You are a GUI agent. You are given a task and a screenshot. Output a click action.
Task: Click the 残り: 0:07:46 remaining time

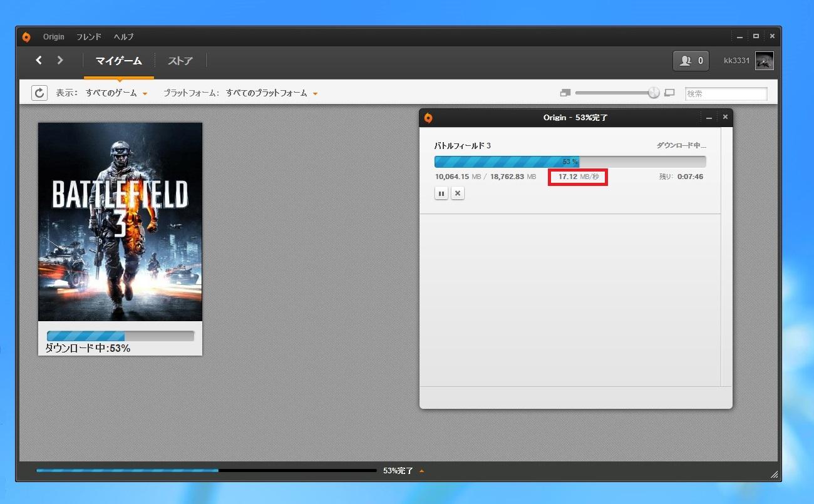point(681,177)
